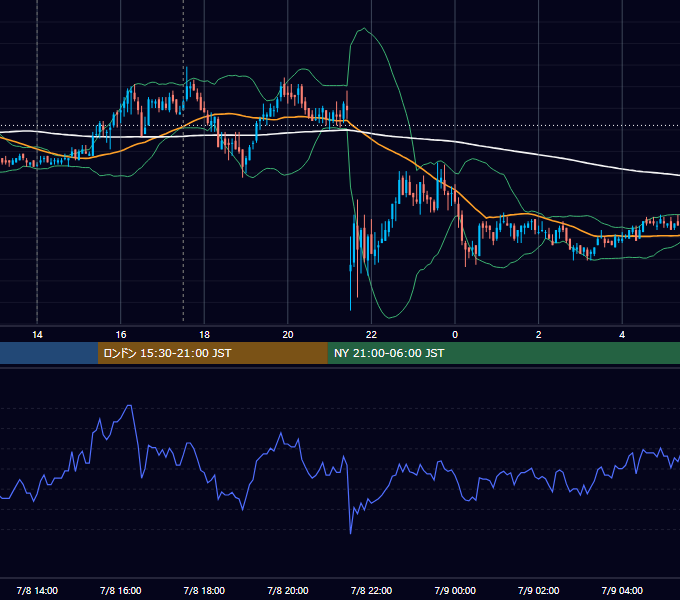
Task: Click the oscillator's lowest trough after 21:00
Action: click(x=350, y=532)
